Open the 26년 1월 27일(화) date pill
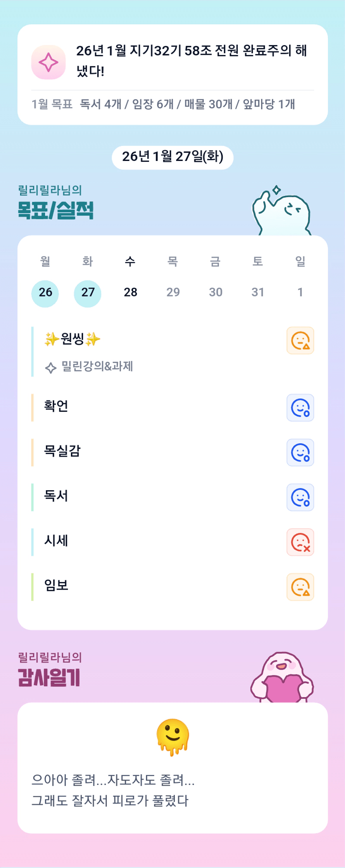The height and width of the screenshot is (868, 345). coord(172,157)
